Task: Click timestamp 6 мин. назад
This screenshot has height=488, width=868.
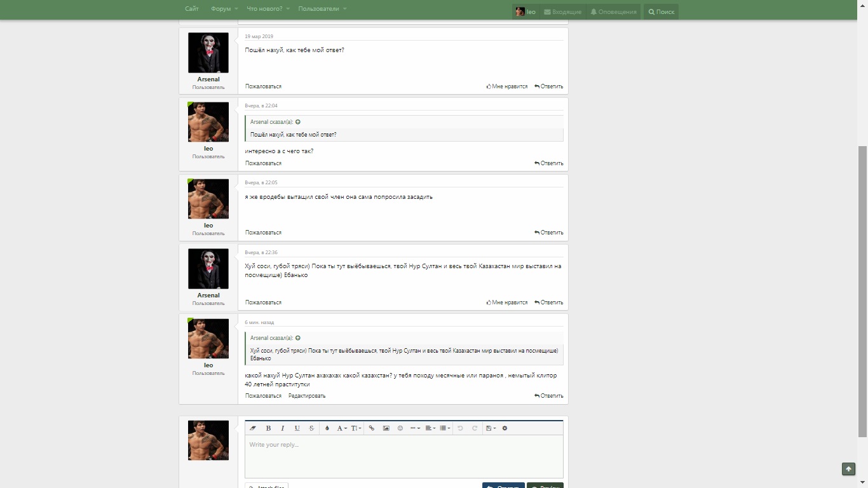Action: click(259, 322)
